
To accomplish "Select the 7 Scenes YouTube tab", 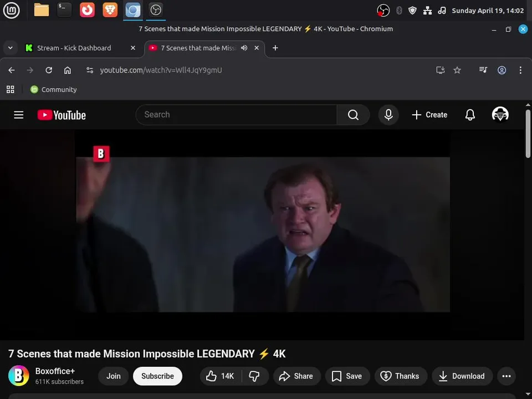I will click(198, 48).
